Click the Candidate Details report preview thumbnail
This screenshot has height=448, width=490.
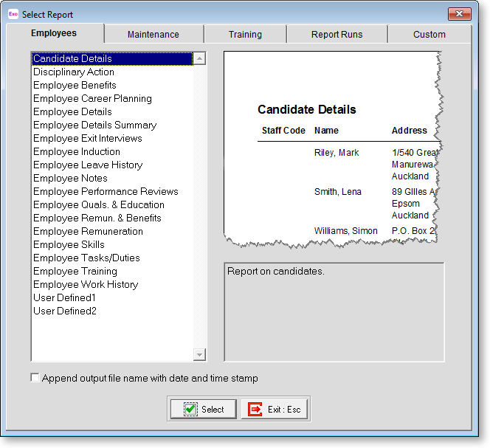[x=332, y=149]
